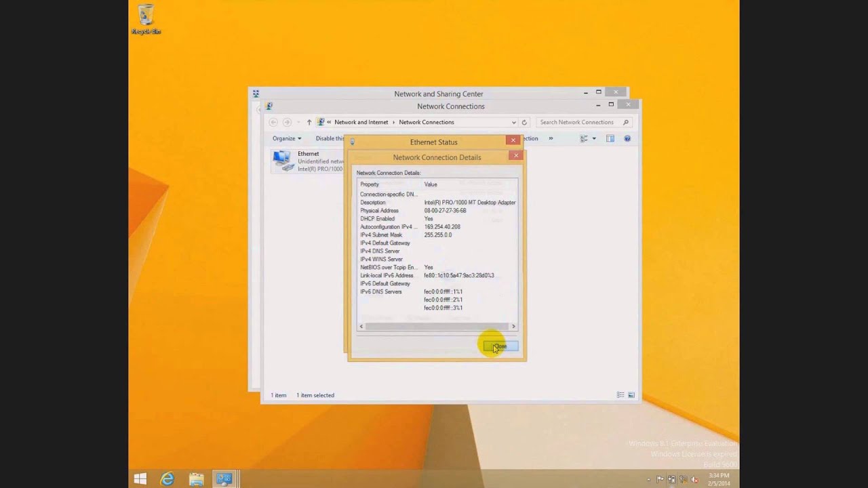The width and height of the screenshot is (868, 488).
Task: Click Close button in Connection Details
Action: click(500, 346)
